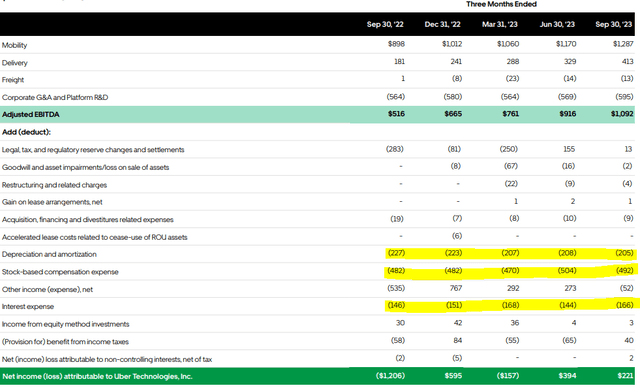Click Mobility value $898

click(396, 44)
